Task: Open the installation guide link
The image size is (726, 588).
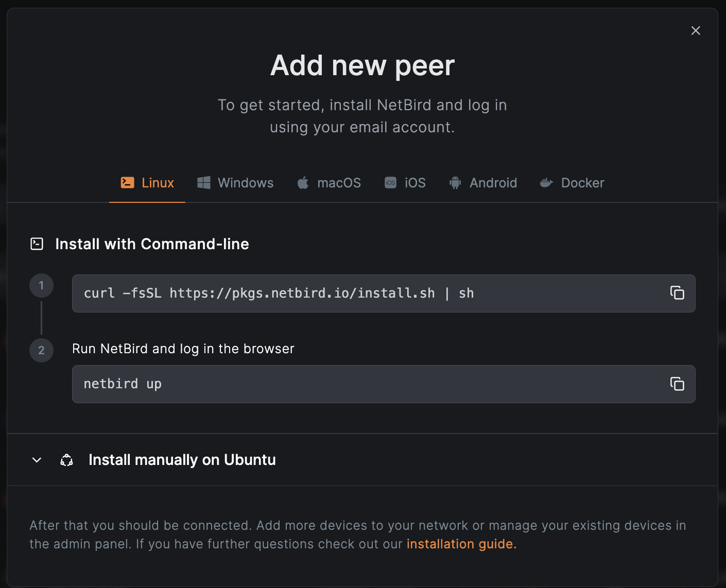Action: (x=461, y=544)
